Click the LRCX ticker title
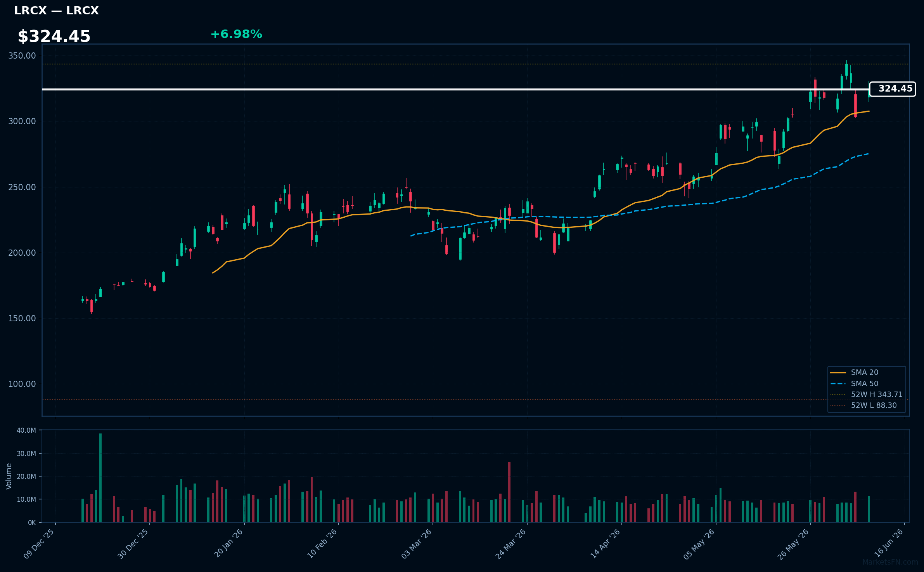The height and width of the screenshot is (572, 924). 56,11
